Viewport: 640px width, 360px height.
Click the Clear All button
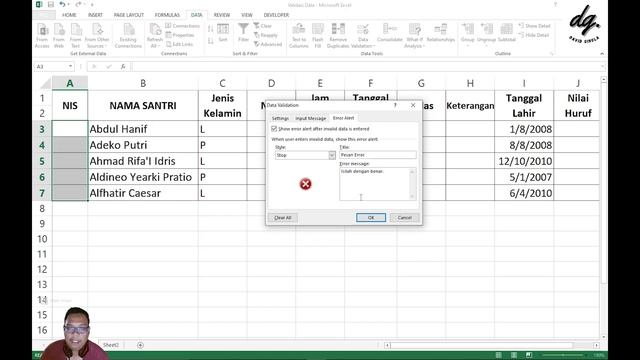pyautogui.click(x=282, y=218)
